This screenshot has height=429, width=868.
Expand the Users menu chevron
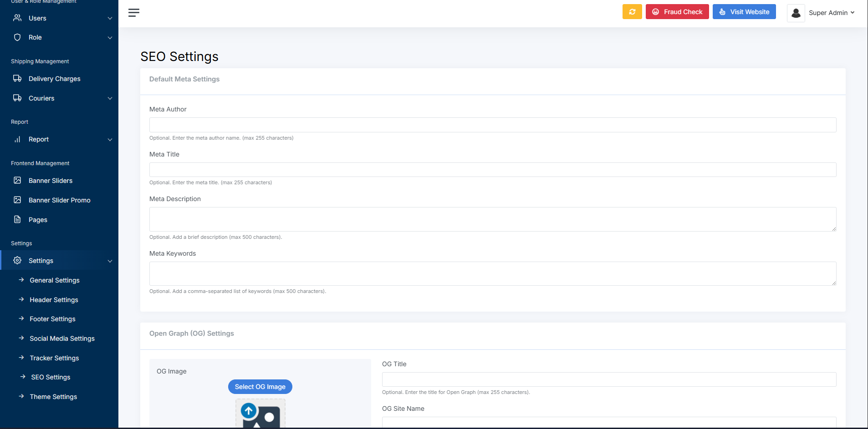pos(110,19)
